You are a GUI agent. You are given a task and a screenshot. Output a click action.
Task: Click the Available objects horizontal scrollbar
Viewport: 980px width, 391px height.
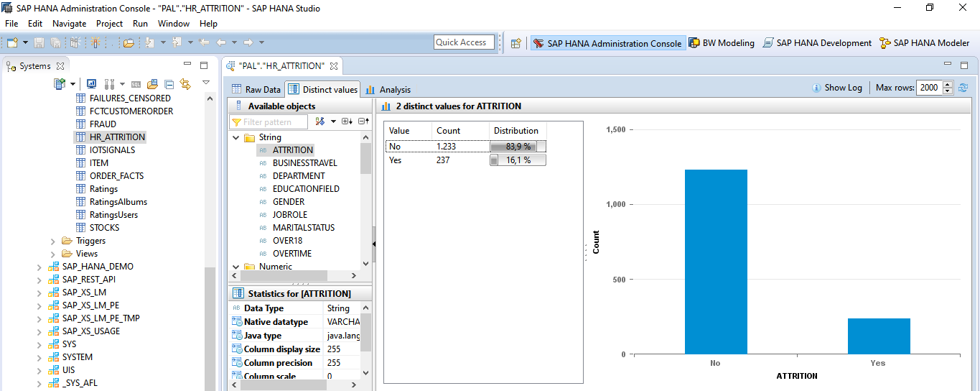294,276
